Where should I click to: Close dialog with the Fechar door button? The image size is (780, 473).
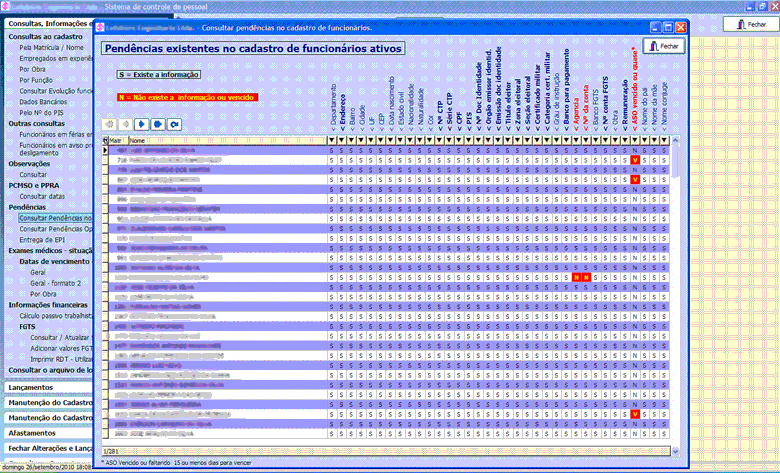point(664,46)
